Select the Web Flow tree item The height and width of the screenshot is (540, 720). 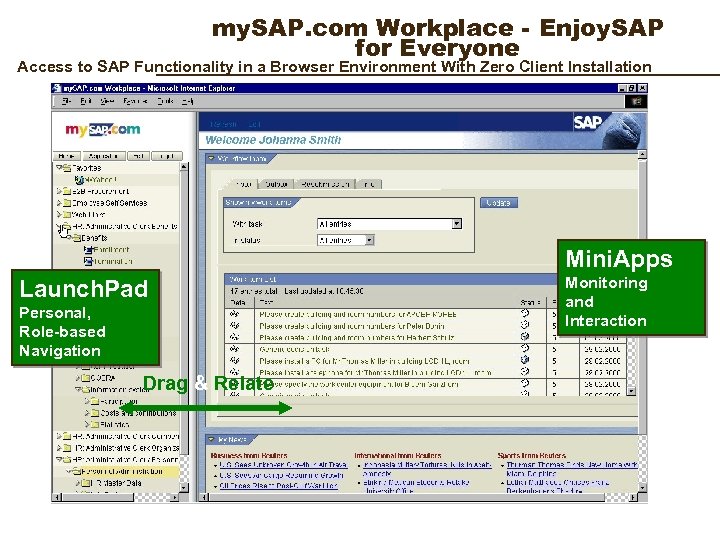click(x=89, y=214)
